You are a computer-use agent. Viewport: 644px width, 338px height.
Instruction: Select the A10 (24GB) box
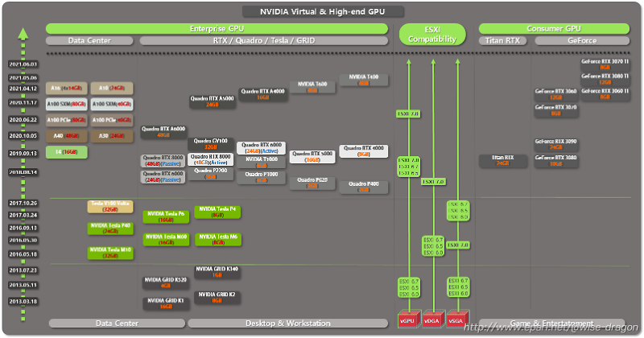tap(112, 88)
